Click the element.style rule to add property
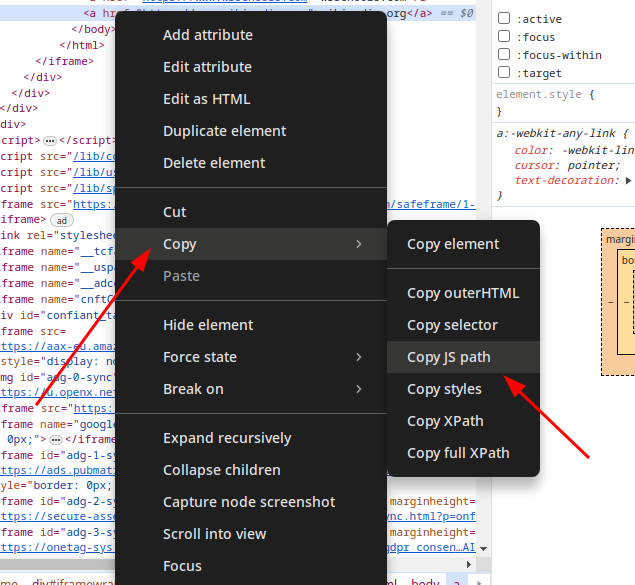This screenshot has height=585, width=635. 545,94
